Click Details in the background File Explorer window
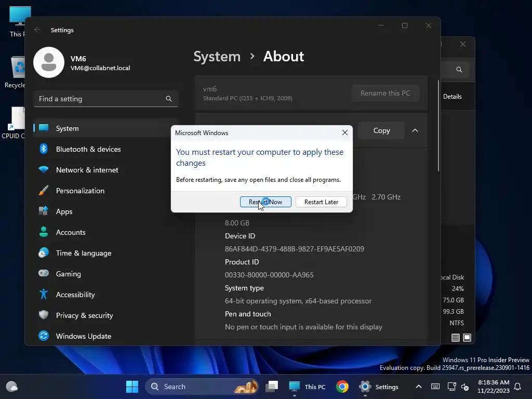Image resolution: width=532 pixels, height=399 pixels. pyautogui.click(x=453, y=96)
